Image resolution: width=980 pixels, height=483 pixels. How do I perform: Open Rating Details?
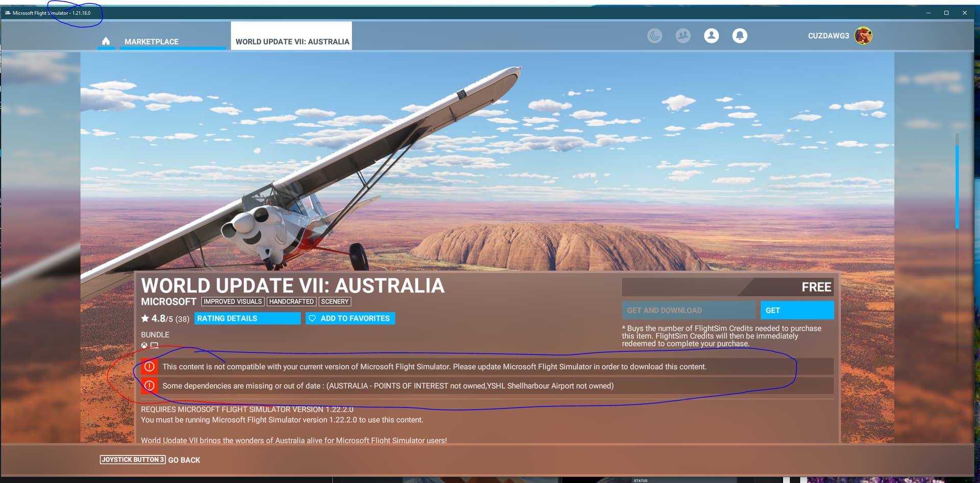click(x=247, y=318)
